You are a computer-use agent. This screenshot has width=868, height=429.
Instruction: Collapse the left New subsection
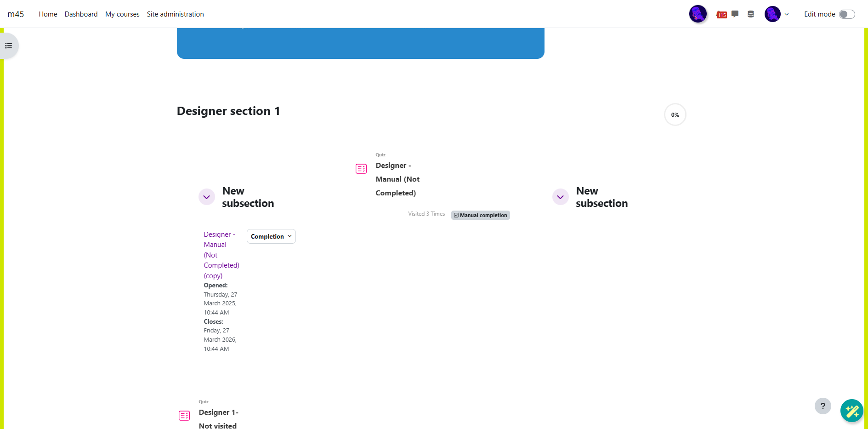(207, 197)
